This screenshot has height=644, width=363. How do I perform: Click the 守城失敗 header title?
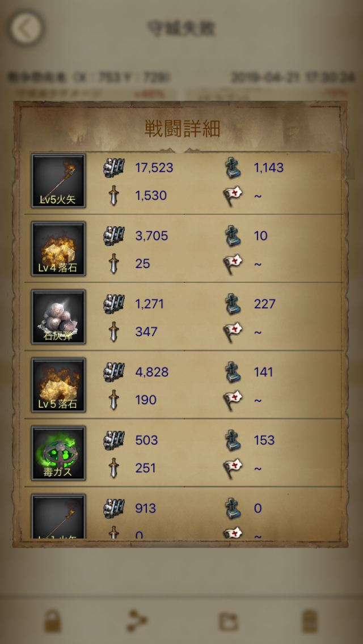tap(181, 29)
